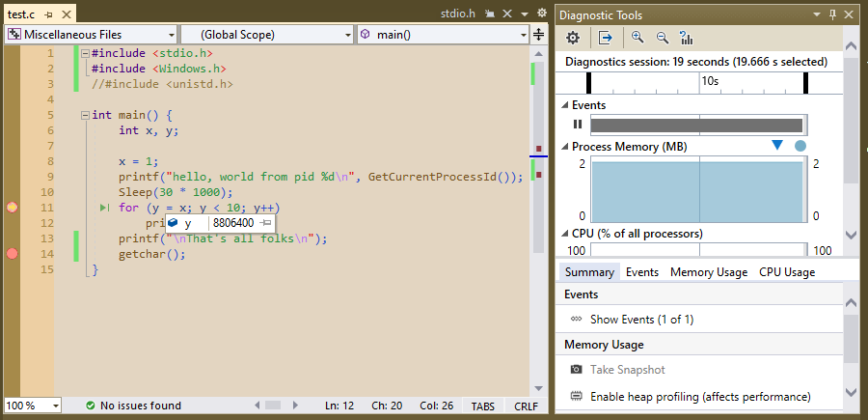Switch to the Summary tab
868x420 pixels.
(589, 272)
